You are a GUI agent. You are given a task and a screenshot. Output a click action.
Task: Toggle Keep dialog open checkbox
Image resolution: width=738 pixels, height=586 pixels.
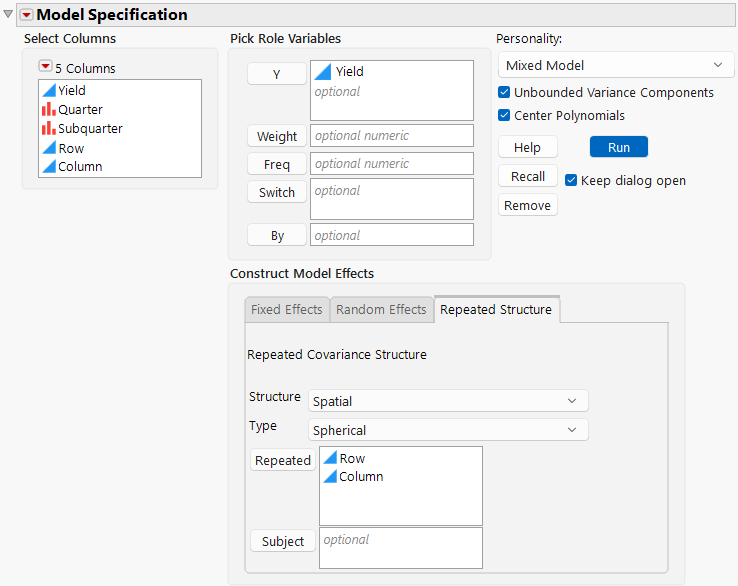(571, 180)
